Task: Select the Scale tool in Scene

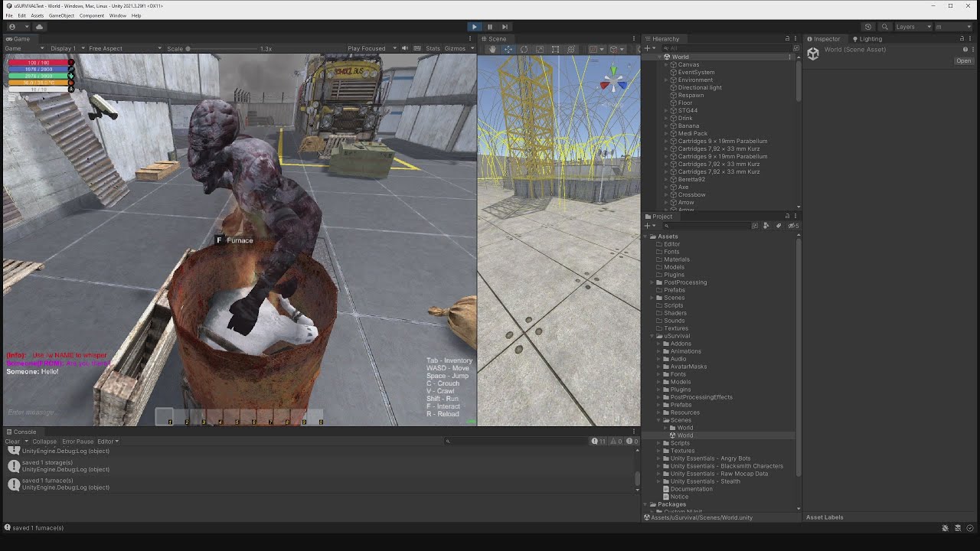Action: [x=540, y=49]
